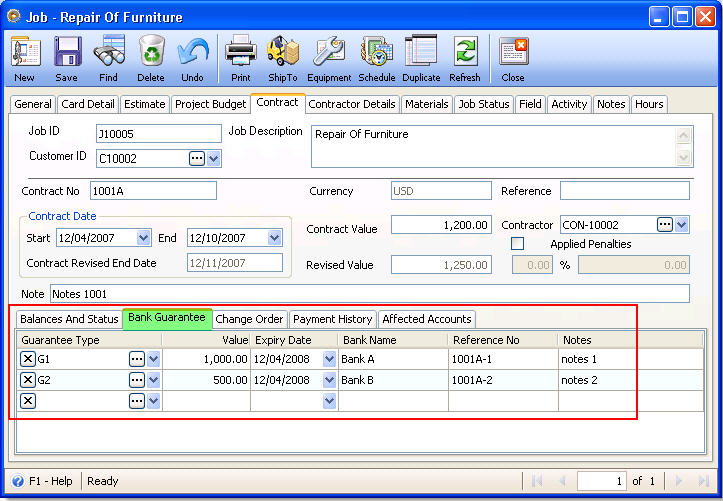The image size is (723, 501).
Task: Open the Materials tab
Action: pyautogui.click(x=427, y=104)
